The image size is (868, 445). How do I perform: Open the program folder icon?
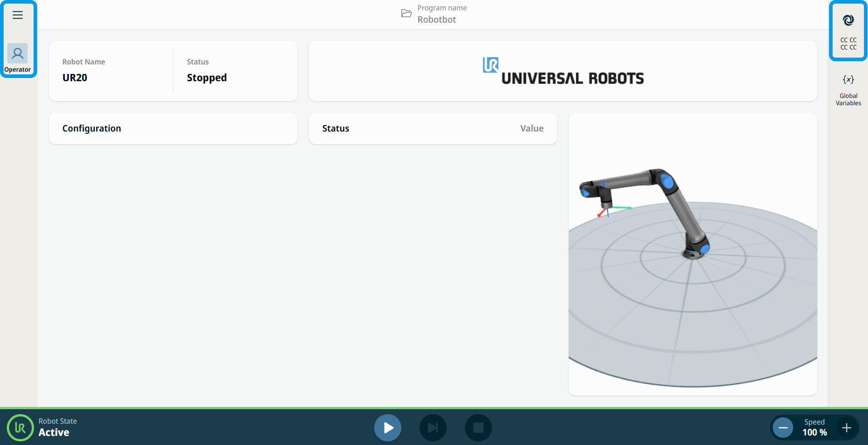pyautogui.click(x=406, y=14)
